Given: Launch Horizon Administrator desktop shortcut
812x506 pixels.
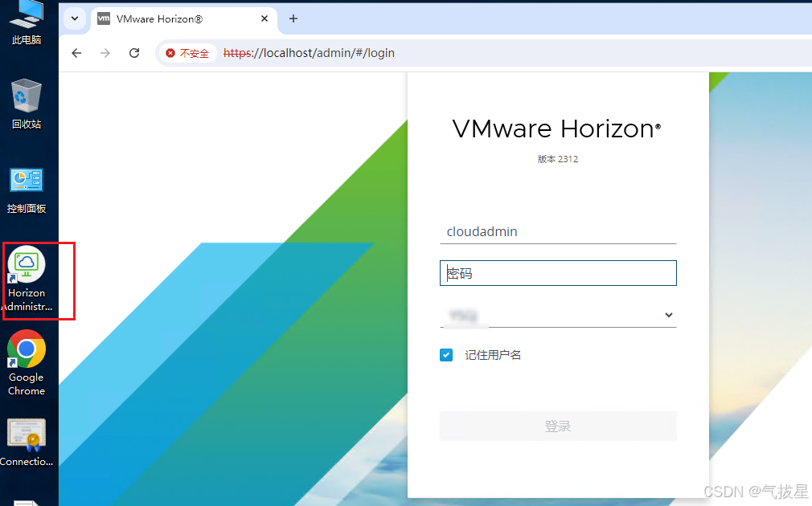Looking at the screenshot, I should click(x=27, y=279).
